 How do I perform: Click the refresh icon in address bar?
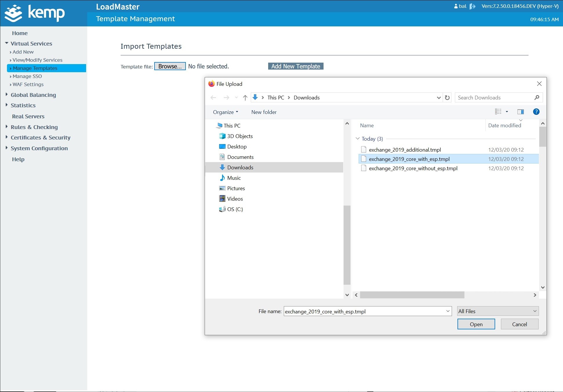pyautogui.click(x=447, y=98)
